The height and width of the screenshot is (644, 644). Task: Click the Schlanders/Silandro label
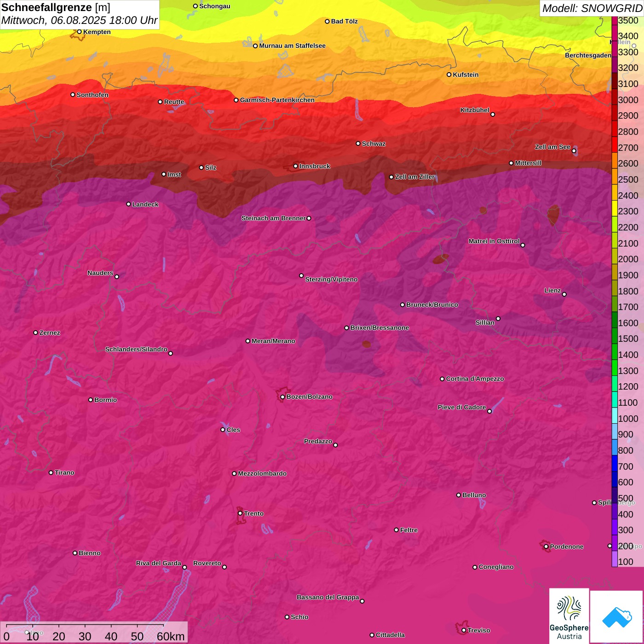point(136,349)
